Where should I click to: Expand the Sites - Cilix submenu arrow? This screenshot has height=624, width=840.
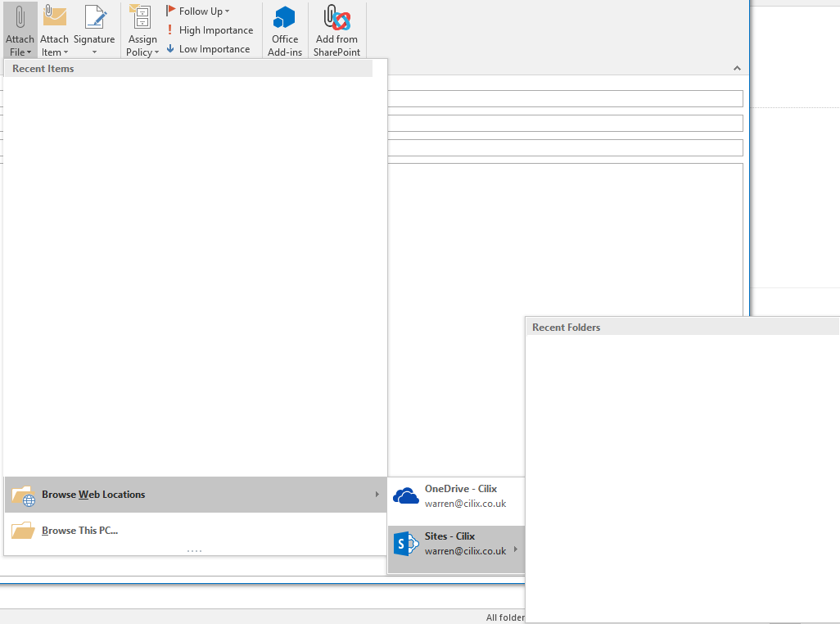pyautogui.click(x=515, y=549)
